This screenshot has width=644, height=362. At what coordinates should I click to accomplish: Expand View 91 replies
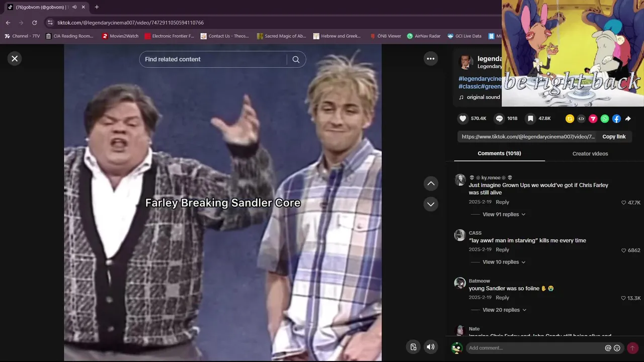point(504,214)
